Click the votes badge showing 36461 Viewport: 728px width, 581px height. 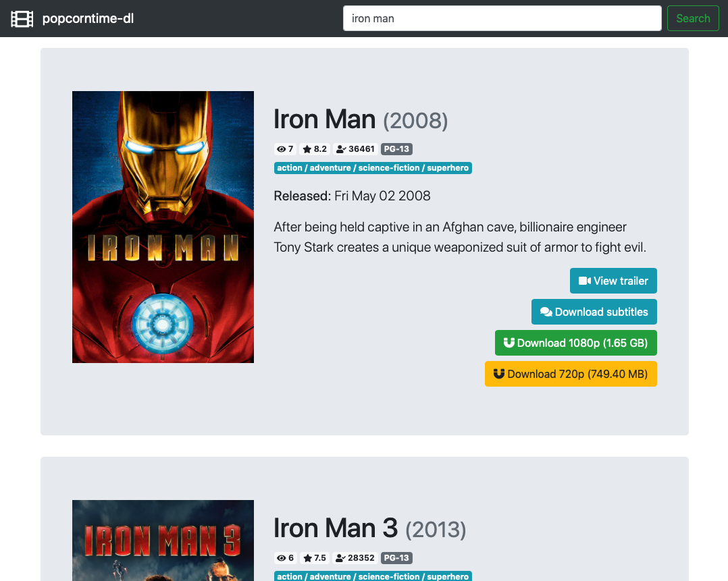[x=355, y=149]
